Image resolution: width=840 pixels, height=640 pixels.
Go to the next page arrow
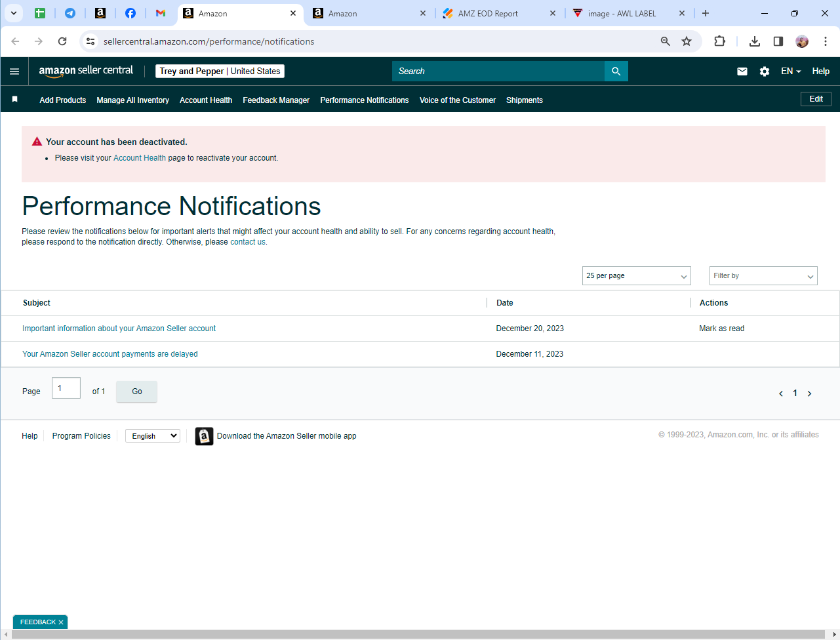click(810, 393)
